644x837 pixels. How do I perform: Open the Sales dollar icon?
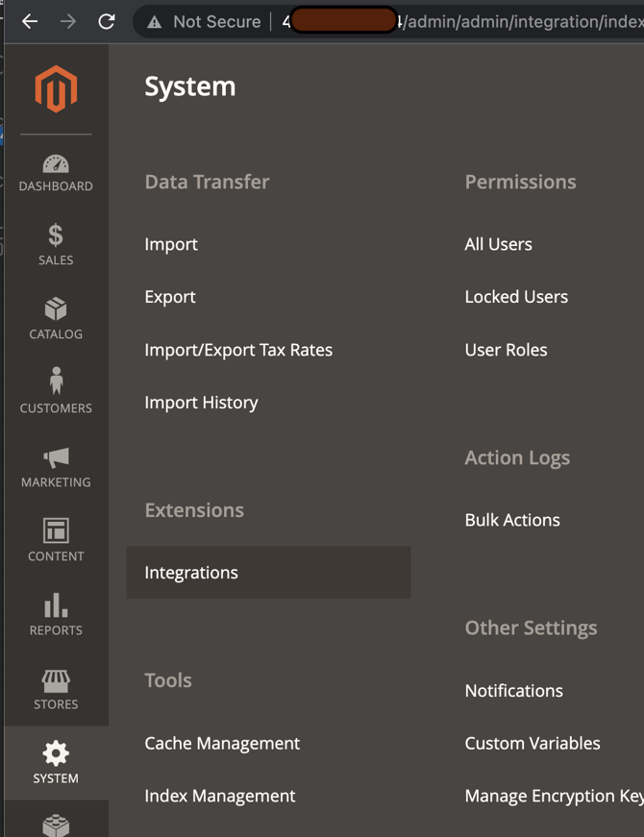[56, 234]
